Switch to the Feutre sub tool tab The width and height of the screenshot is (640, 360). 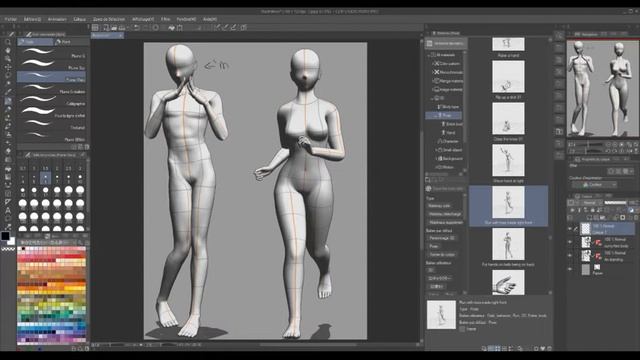(71, 42)
